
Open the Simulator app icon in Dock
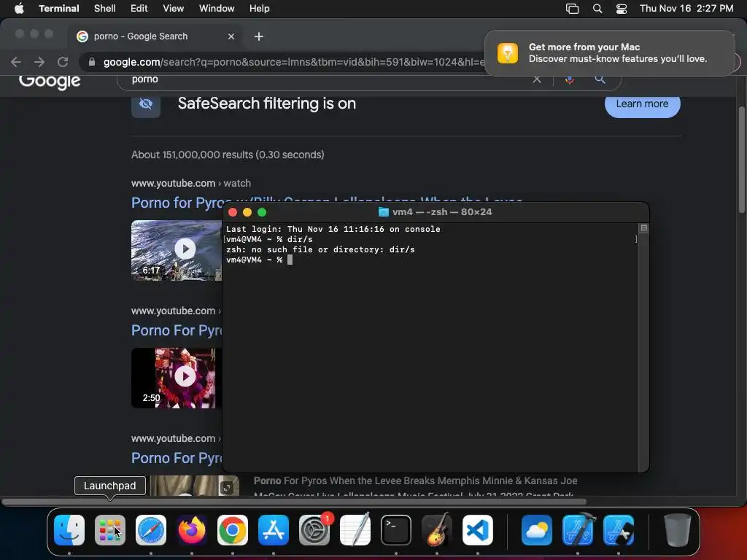point(619,530)
